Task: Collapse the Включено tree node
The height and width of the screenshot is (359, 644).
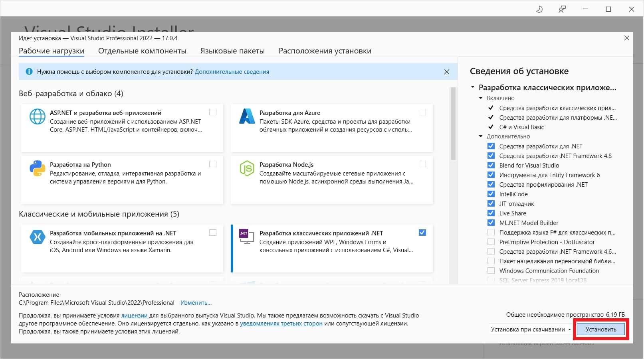Action: click(x=481, y=98)
